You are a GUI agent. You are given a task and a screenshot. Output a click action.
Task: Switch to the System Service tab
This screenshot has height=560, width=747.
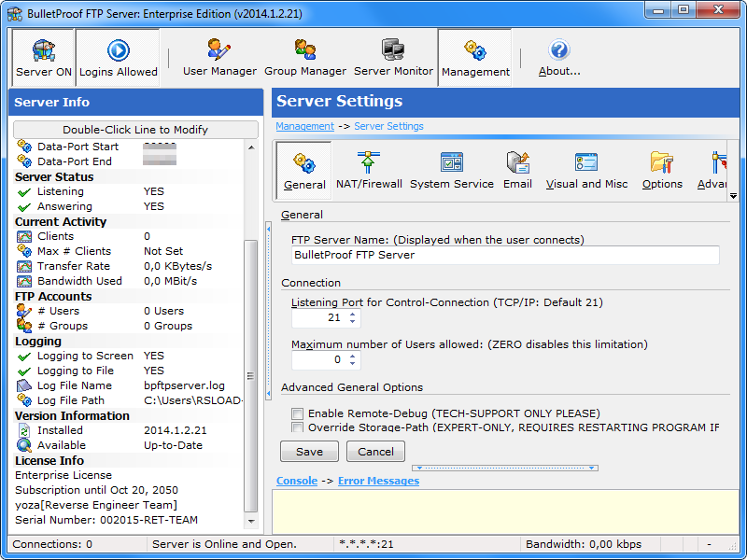point(452,171)
